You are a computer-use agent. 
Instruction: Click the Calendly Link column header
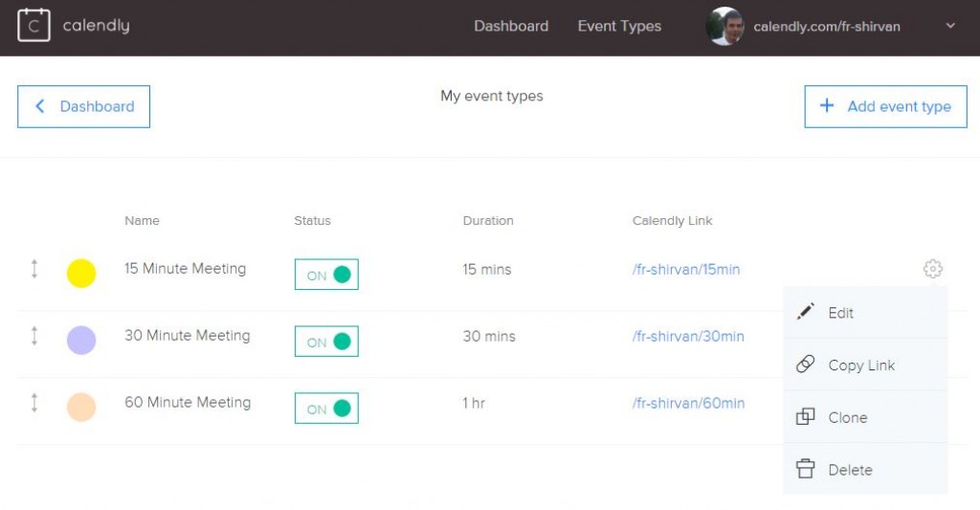(672, 221)
